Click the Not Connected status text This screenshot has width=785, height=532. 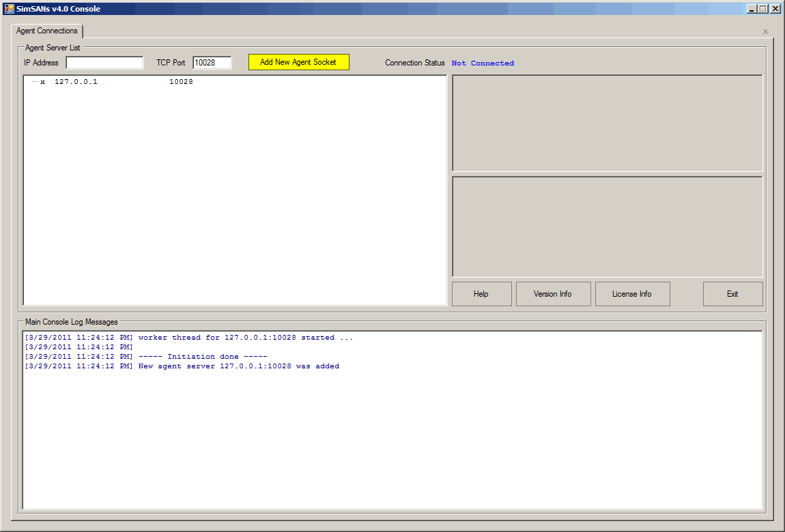[x=483, y=63]
